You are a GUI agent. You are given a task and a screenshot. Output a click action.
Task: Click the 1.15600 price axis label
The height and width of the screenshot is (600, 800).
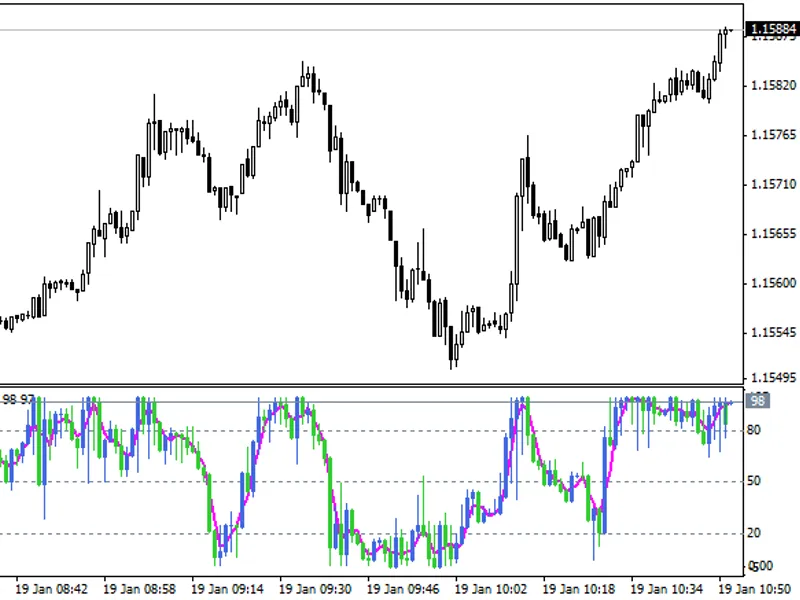coord(773,283)
